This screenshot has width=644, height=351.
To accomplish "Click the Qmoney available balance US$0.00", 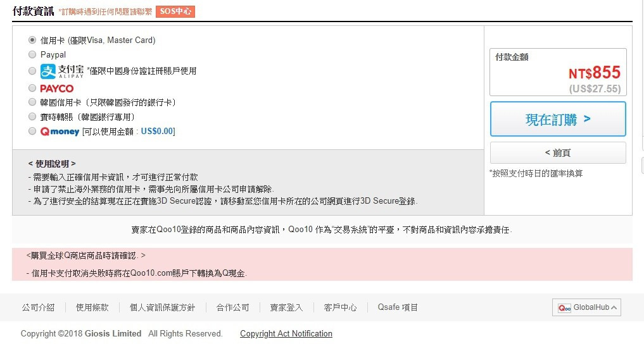I will pyautogui.click(x=158, y=131).
